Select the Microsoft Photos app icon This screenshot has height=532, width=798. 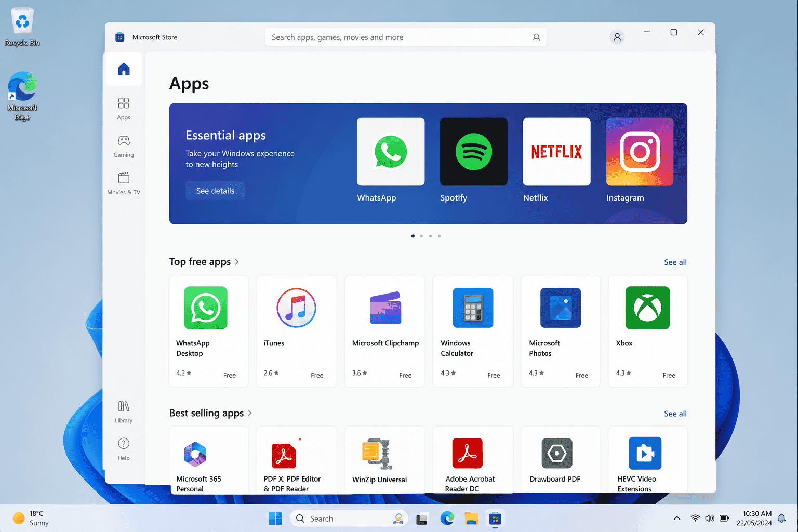coord(561,308)
